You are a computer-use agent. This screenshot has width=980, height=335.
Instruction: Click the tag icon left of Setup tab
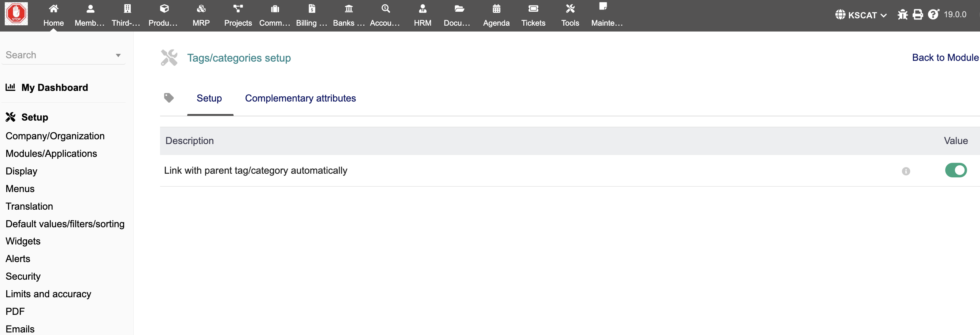(169, 98)
